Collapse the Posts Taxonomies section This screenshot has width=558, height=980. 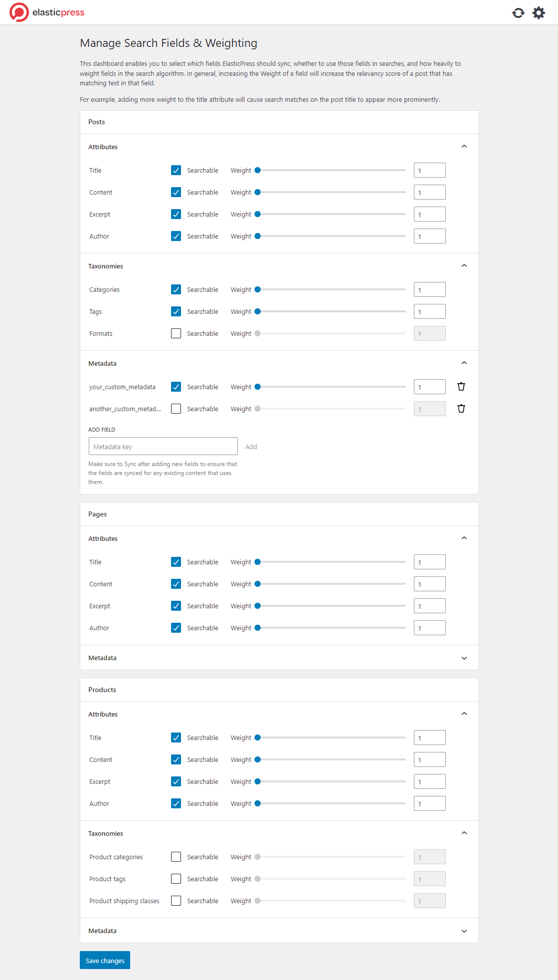click(x=464, y=266)
